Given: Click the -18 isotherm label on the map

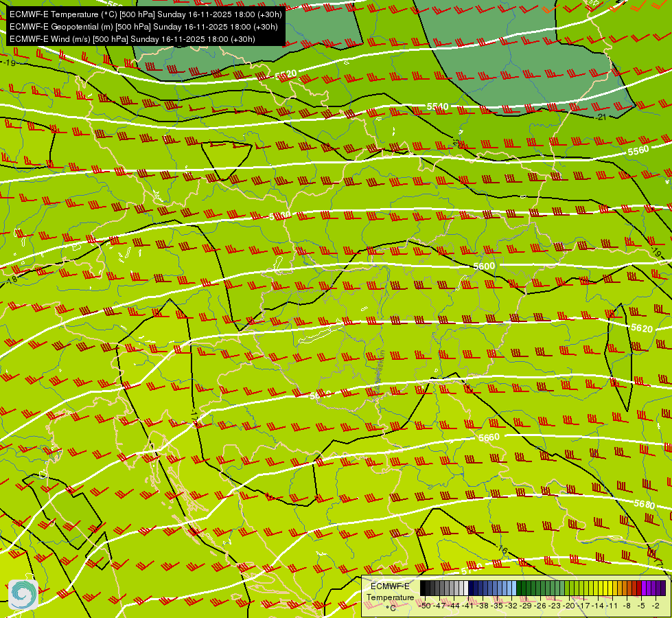Looking at the screenshot, I should [12, 280].
